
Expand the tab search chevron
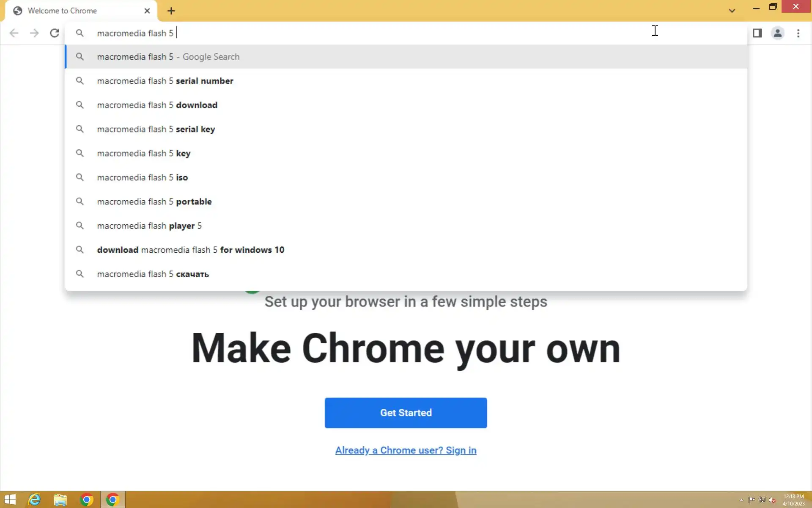click(x=732, y=11)
